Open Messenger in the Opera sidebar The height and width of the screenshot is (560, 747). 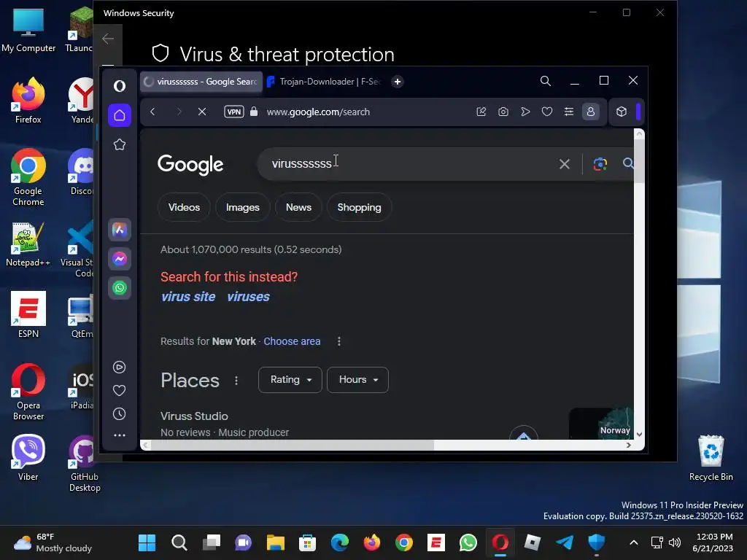120,259
